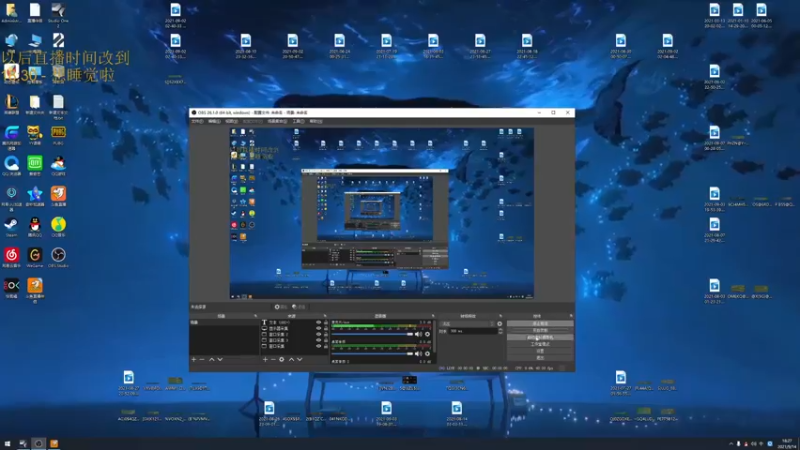Pop out the Audio Mixer dock icon

coord(433,316)
